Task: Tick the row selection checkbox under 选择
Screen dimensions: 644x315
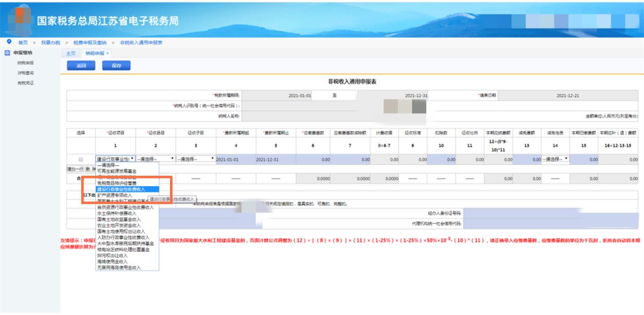Action: (x=80, y=160)
